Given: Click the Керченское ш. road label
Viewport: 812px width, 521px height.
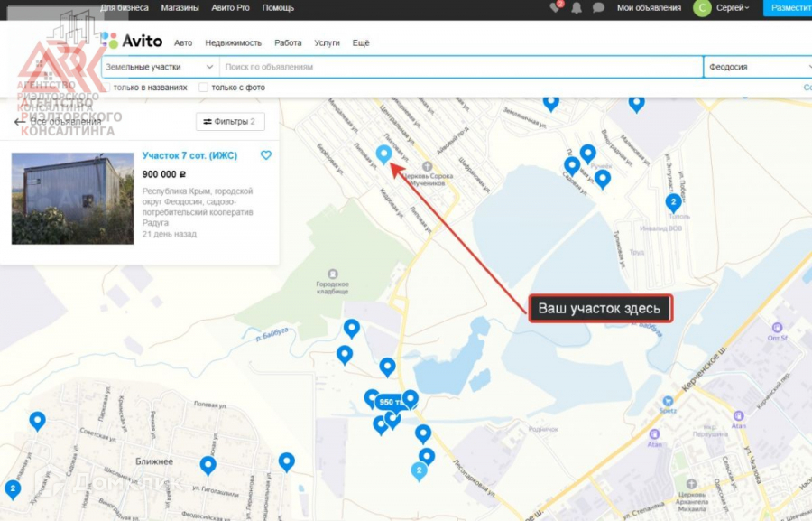Looking at the screenshot, I should (703, 370).
